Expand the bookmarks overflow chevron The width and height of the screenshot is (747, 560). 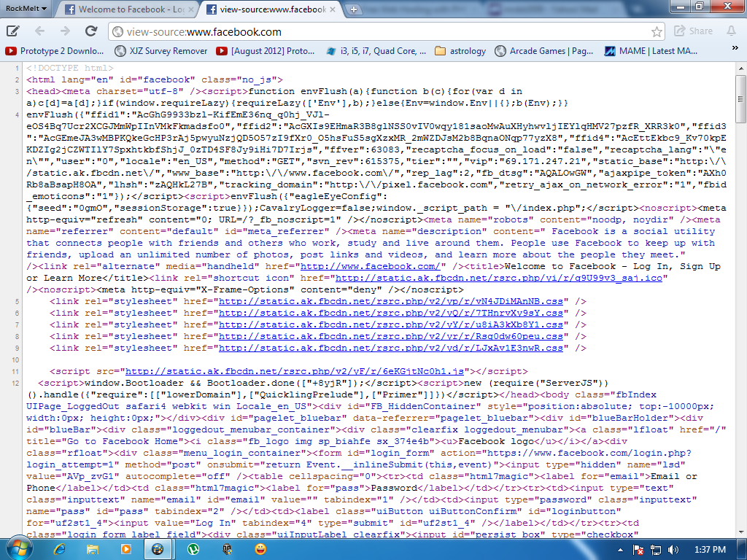tap(735, 48)
